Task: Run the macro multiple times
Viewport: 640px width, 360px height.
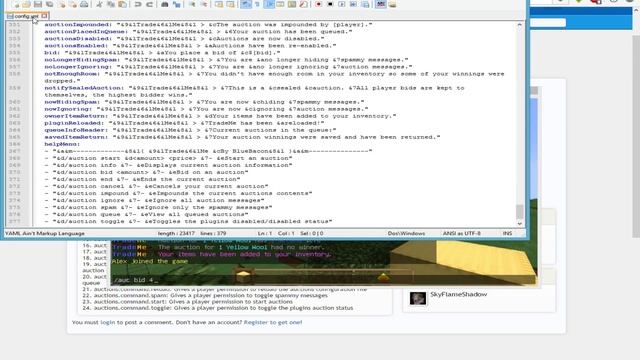Action: [x=353, y=4]
